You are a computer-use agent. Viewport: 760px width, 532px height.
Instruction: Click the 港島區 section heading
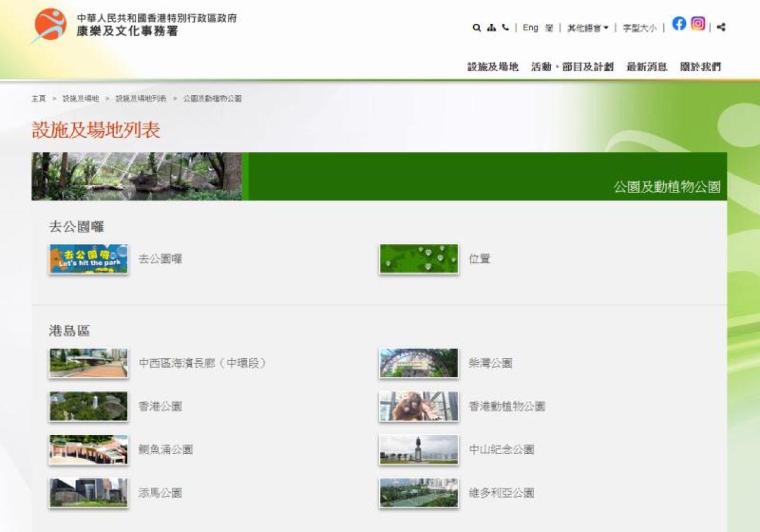pos(69,331)
